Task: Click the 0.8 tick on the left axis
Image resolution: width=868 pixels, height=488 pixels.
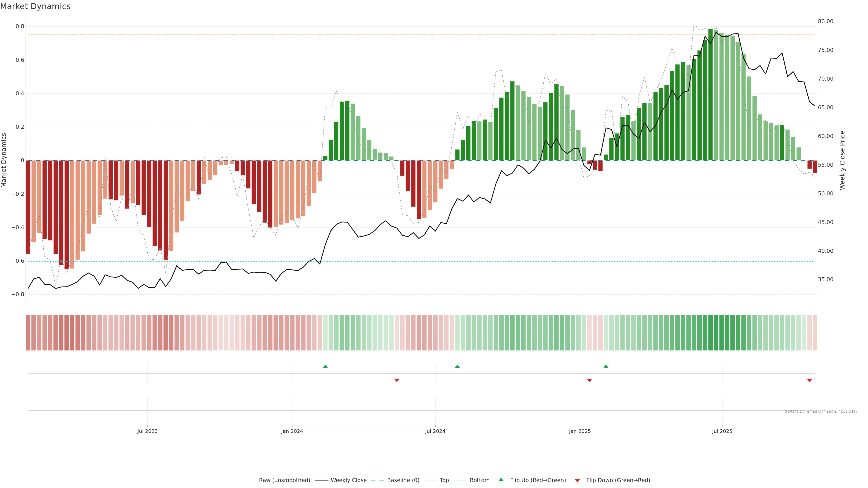Action: [20, 26]
